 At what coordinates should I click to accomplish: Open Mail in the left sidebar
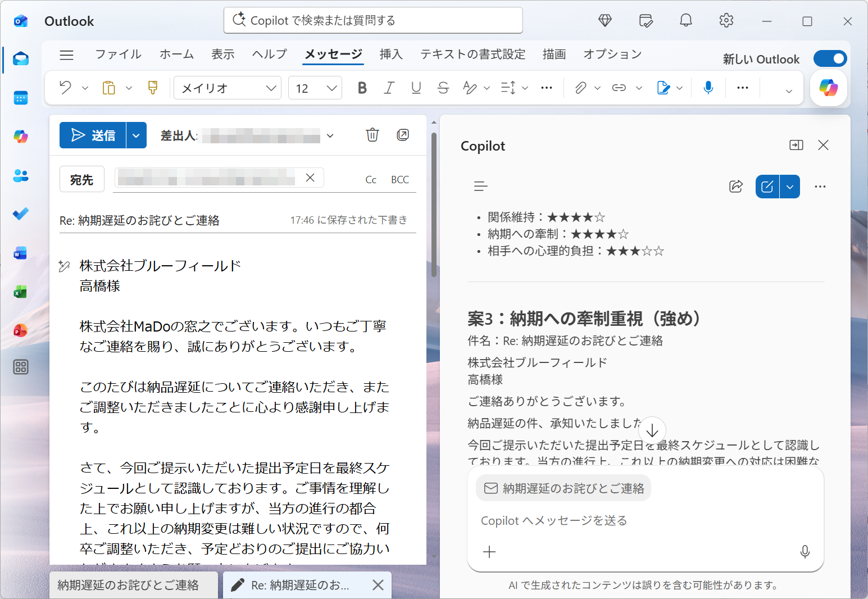tap(21, 59)
